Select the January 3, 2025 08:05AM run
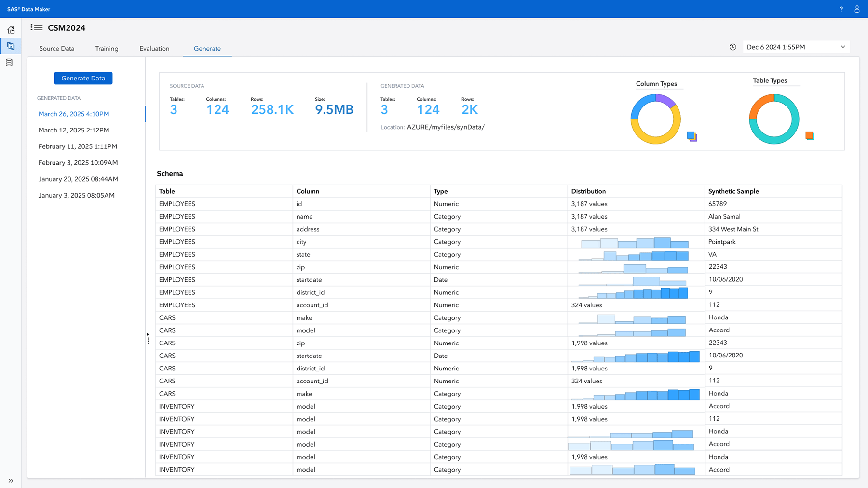This screenshot has height=488, width=868. tap(76, 195)
